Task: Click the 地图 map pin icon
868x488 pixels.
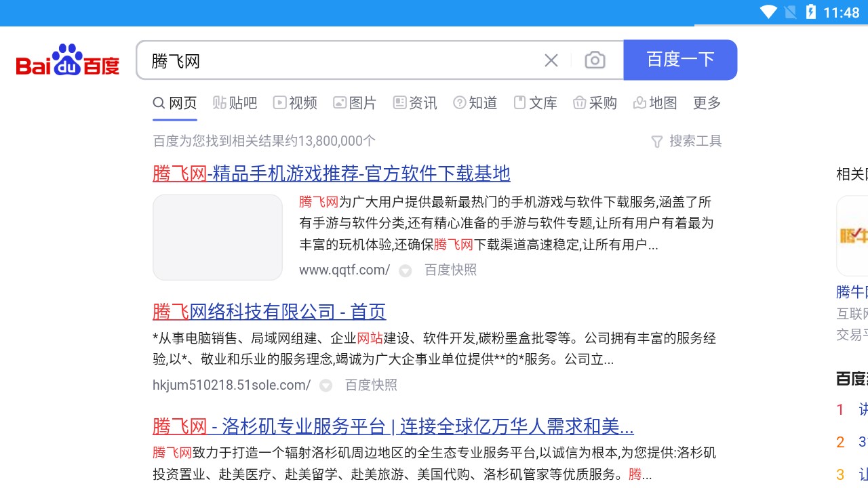Action: [639, 102]
